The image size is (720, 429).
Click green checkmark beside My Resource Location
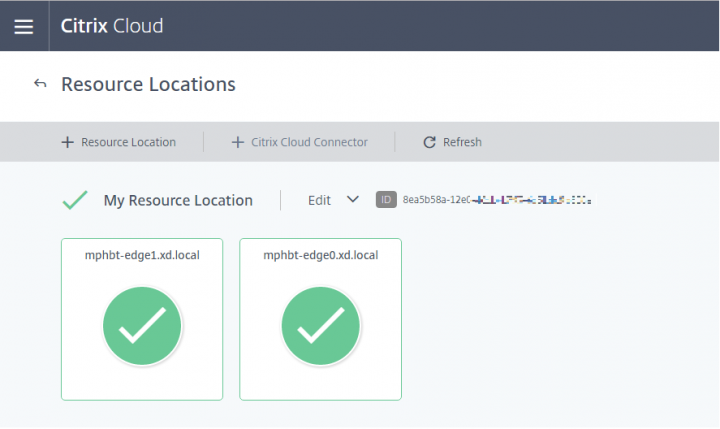[75, 200]
